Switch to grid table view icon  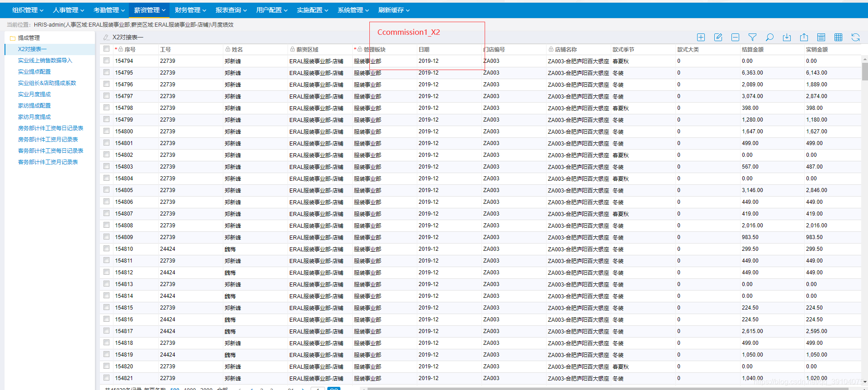click(838, 38)
